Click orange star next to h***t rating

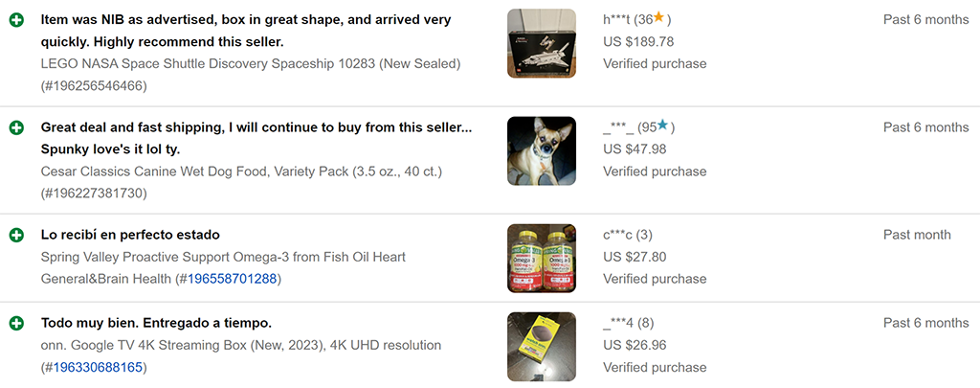[658, 18]
